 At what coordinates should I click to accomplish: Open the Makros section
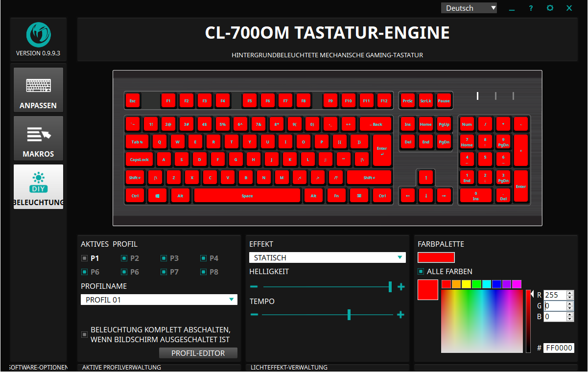tap(38, 139)
